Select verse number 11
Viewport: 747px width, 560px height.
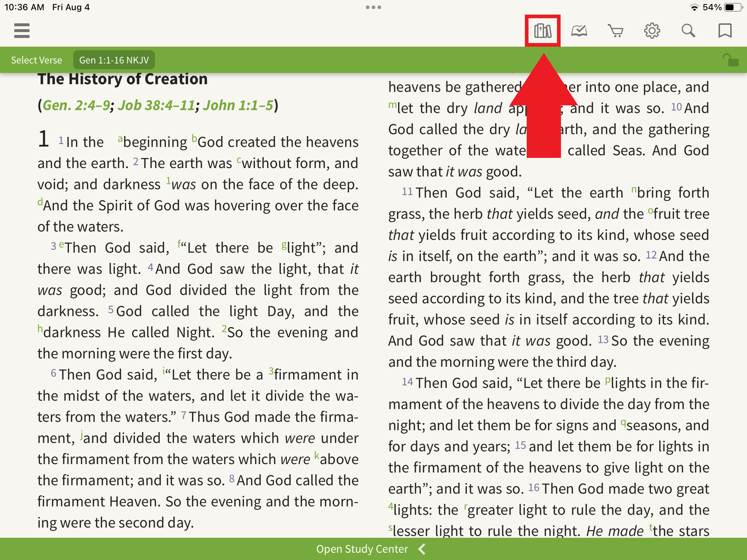pos(407,191)
